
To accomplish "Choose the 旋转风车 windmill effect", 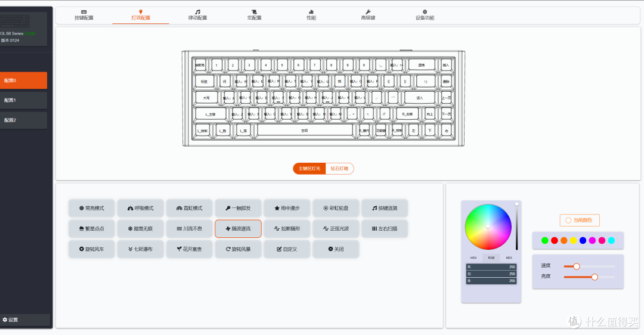I will [92, 249].
